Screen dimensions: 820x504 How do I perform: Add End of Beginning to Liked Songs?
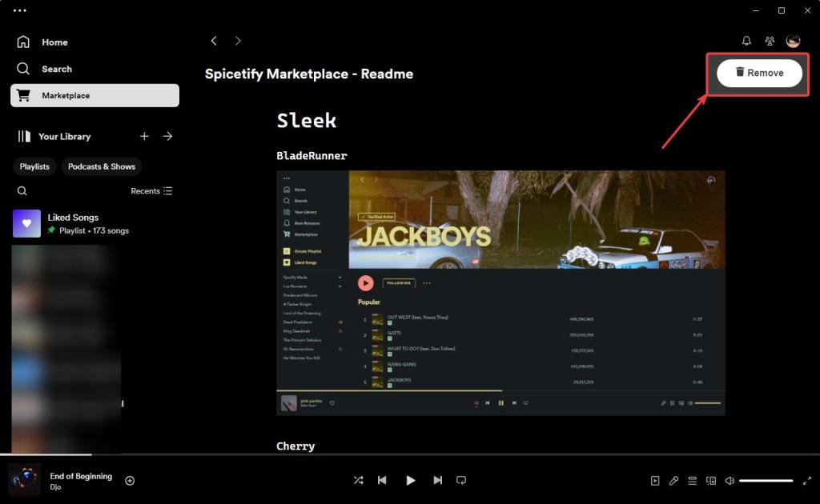point(131,481)
